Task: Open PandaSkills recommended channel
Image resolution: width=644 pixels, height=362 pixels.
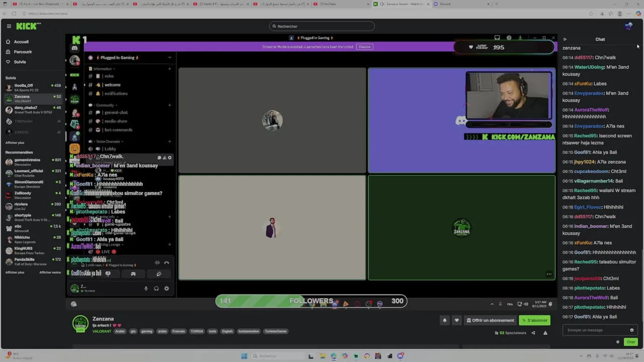Action: coord(33,261)
